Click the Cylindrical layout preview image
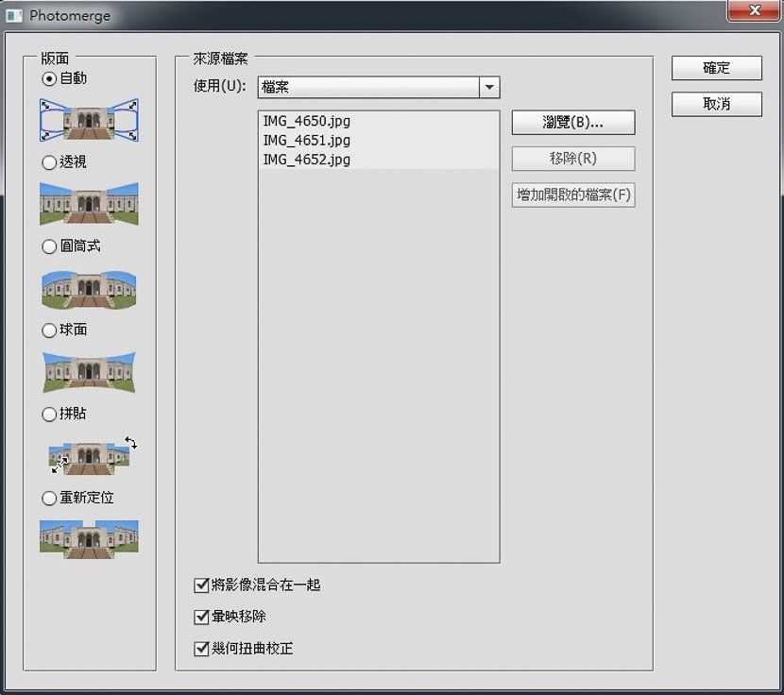This screenshot has width=784, height=695. coord(89,289)
